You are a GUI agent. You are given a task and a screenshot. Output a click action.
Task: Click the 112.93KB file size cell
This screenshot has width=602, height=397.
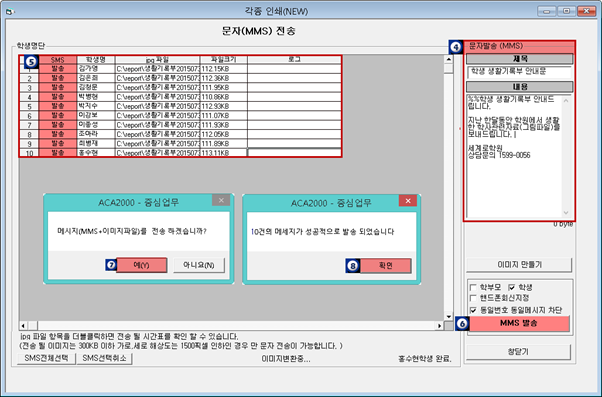pos(223,106)
